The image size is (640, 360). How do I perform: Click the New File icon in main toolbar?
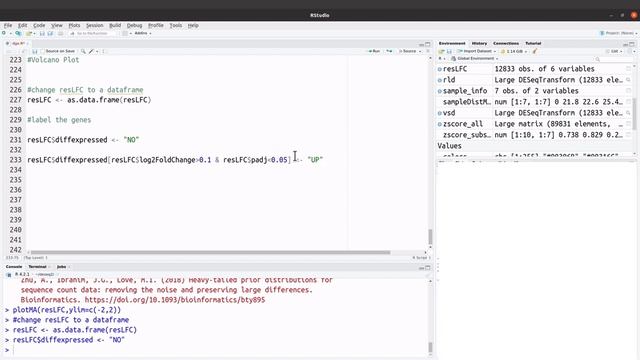[4, 33]
